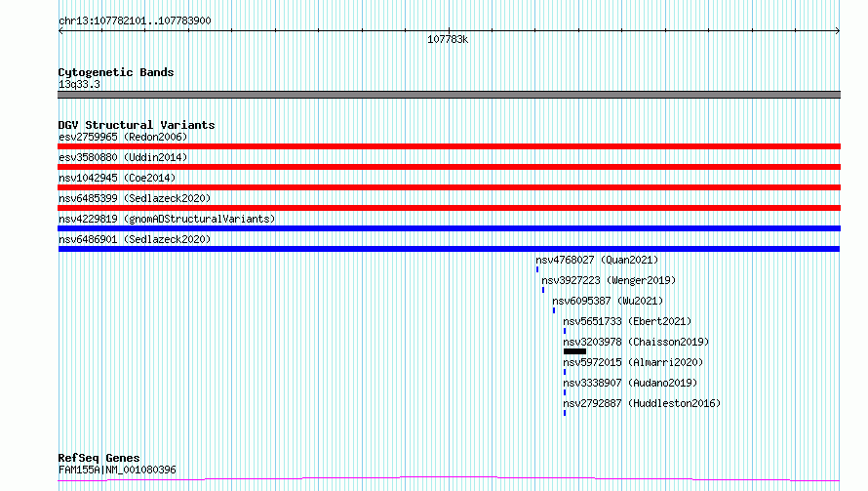
Task: Select the red bar under esv3580880
Action: (449, 167)
